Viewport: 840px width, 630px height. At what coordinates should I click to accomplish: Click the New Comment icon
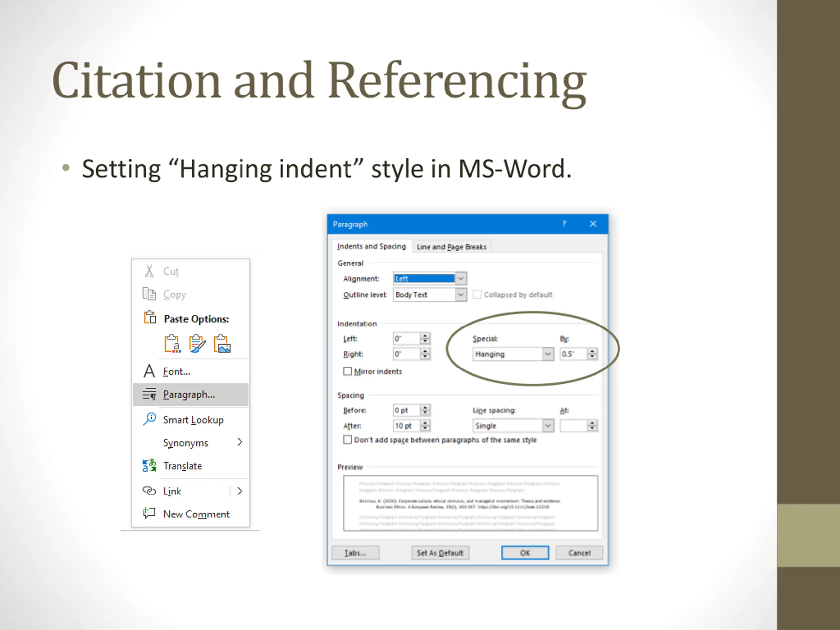coord(149,514)
